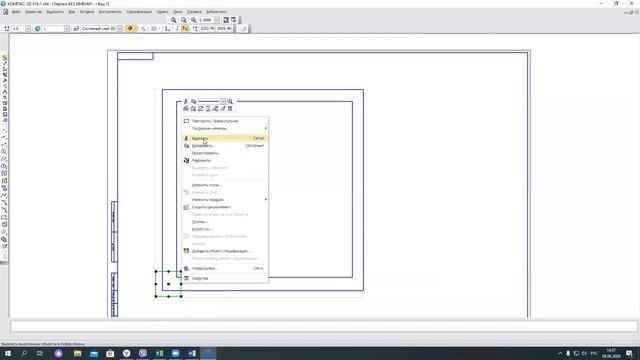Select the zoom-by-window magnifier icon beside scale field
640x360 pixels.
pos(193,20)
